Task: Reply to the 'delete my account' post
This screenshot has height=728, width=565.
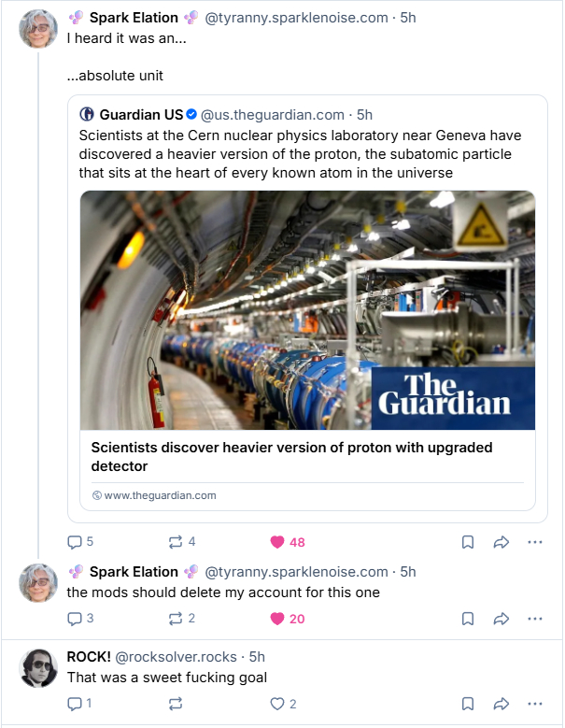Action: pos(76,619)
